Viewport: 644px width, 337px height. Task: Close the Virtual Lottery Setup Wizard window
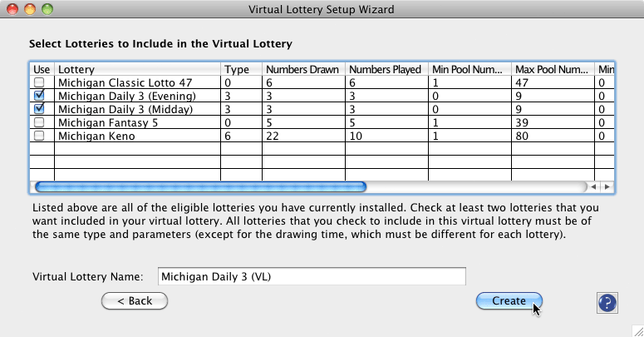pos(12,8)
